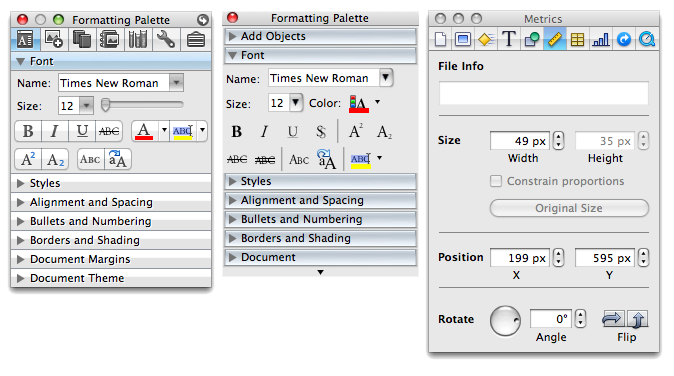Open the QuickTime inspector icon
The height and width of the screenshot is (376, 674).
(647, 40)
